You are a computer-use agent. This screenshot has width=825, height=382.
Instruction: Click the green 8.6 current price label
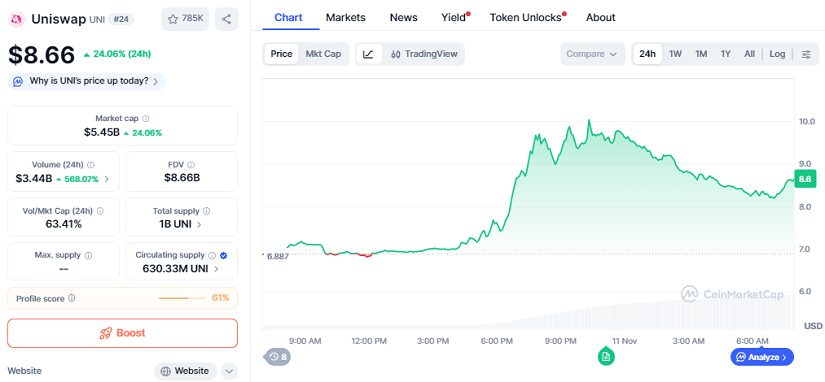[805, 179]
